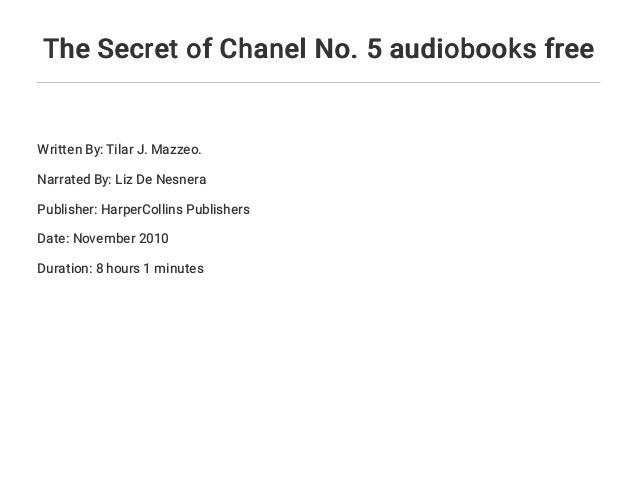Viewport: 638px width, 479px height.
Task: Click the surname "Mazzeo."
Action: [176, 149]
